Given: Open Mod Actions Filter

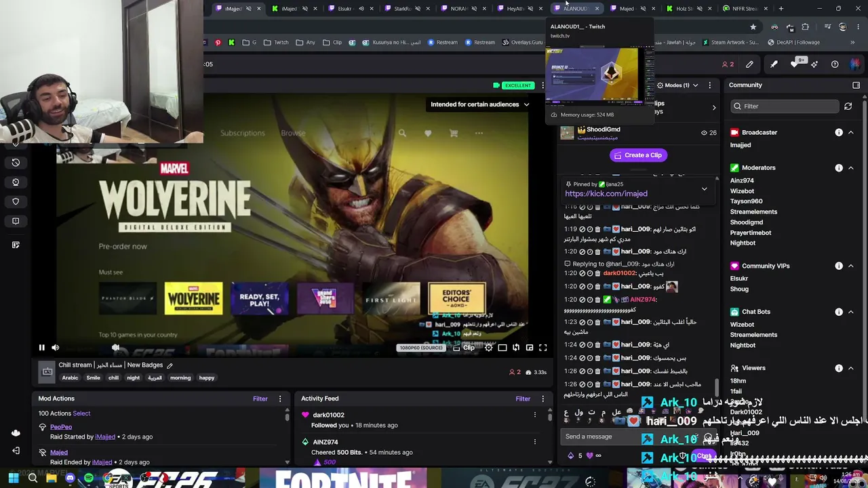Looking at the screenshot, I should pos(260,399).
